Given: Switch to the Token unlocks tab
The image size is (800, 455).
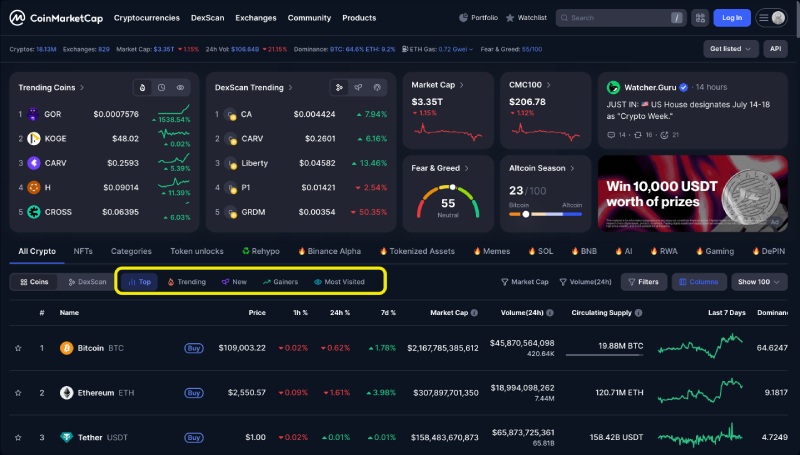Looking at the screenshot, I should click(196, 251).
